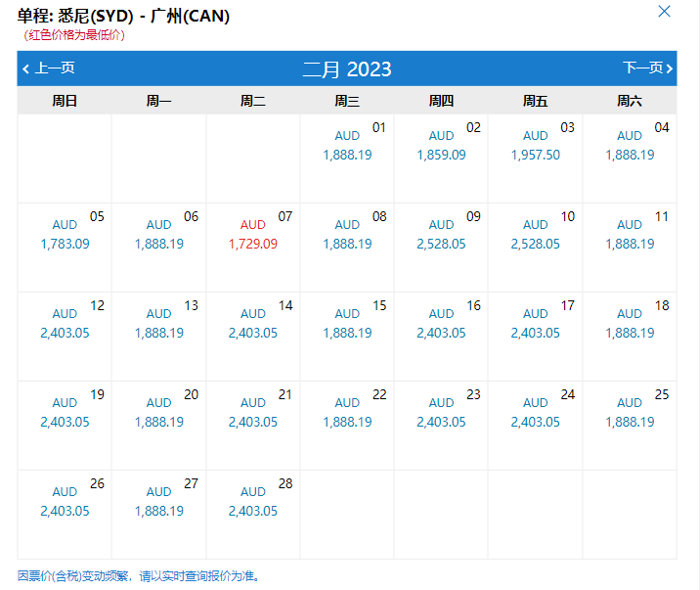
Task: Select lowest red fare on February 07
Action: tap(253, 247)
